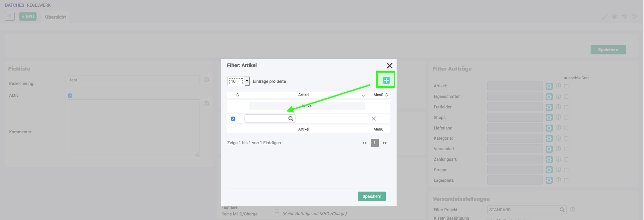Enable ausschließen checkbox for Eigenschaften

[x=566, y=96]
